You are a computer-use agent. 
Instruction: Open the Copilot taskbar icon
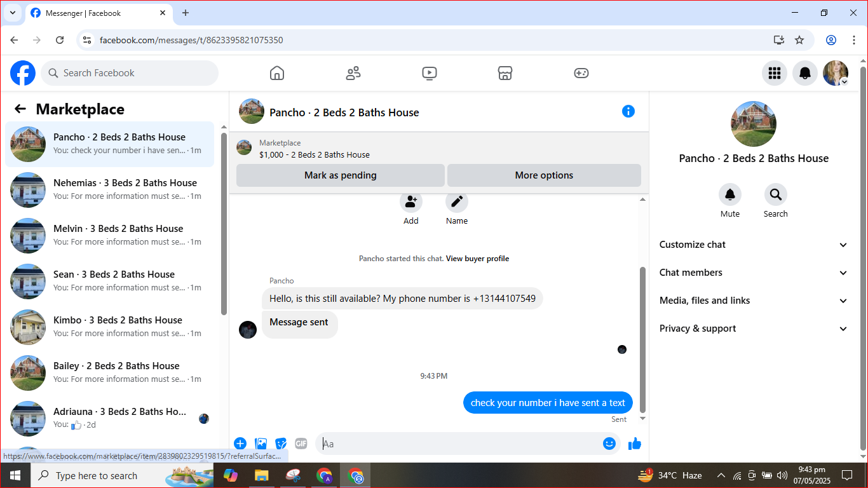(230, 475)
